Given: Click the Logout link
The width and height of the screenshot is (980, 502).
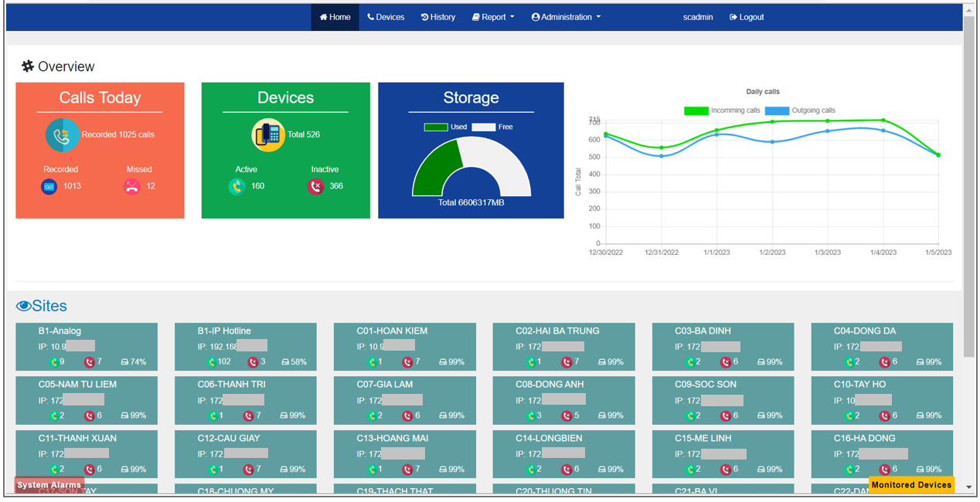Looking at the screenshot, I should tap(747, 17).
